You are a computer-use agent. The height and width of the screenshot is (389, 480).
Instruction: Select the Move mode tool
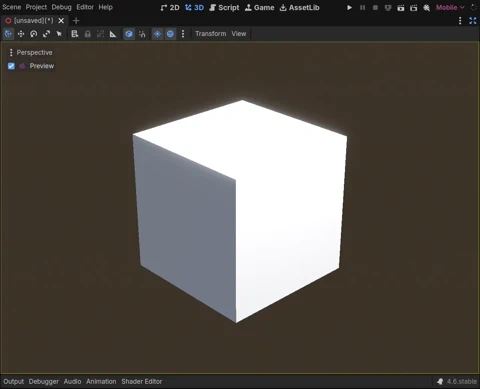pos(21,34)
